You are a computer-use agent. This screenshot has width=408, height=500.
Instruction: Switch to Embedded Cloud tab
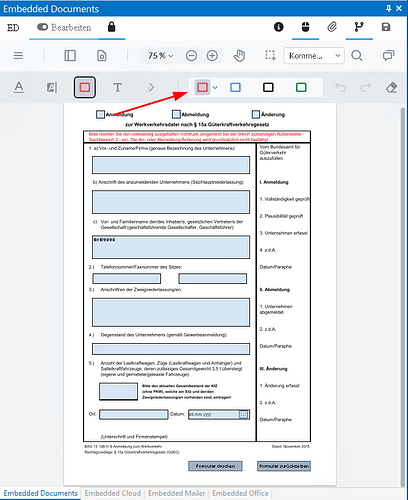coord(113,493)
